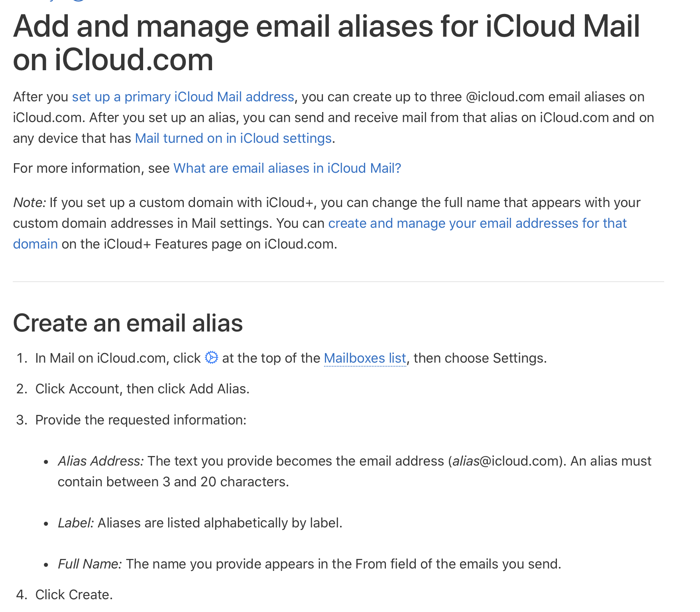Click the italic "Note:" label

pyautogui.click(x=29, y=203)
